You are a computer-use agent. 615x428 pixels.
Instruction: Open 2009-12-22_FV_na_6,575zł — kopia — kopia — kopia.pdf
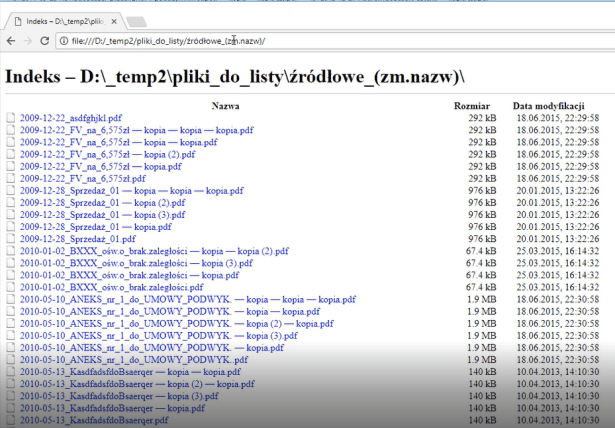tap(137, 130)
